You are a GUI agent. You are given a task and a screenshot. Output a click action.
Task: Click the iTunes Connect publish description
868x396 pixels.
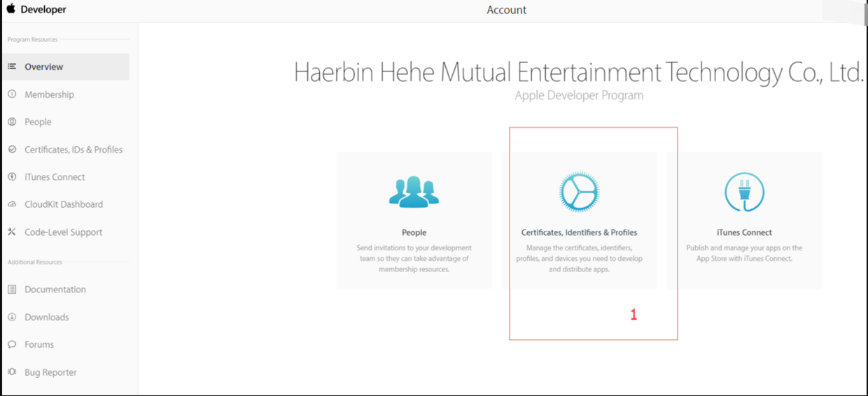(744, 253)
